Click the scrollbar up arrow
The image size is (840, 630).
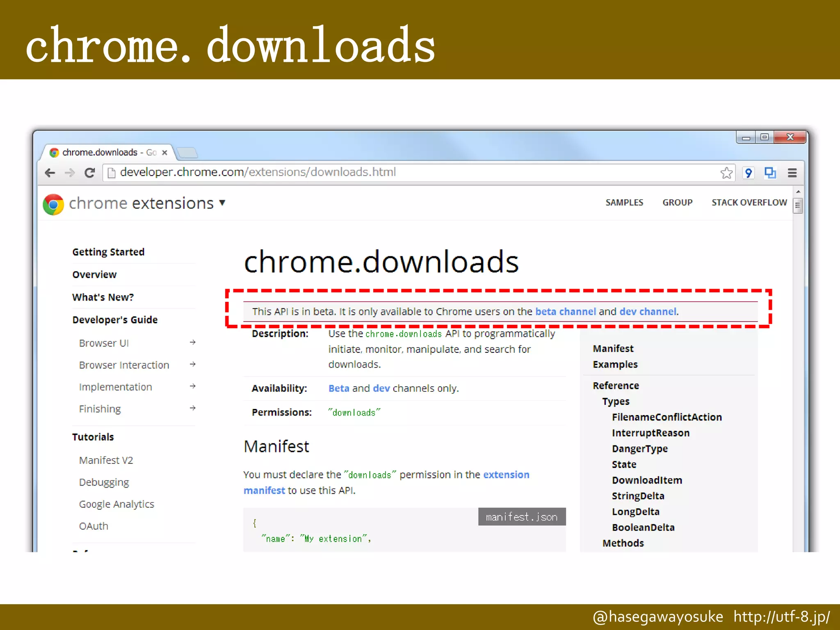(x=798, y=192)
